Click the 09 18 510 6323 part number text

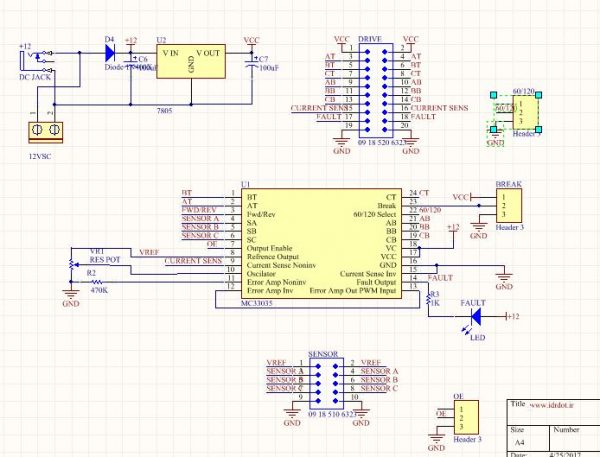click(x=333, y=414)
